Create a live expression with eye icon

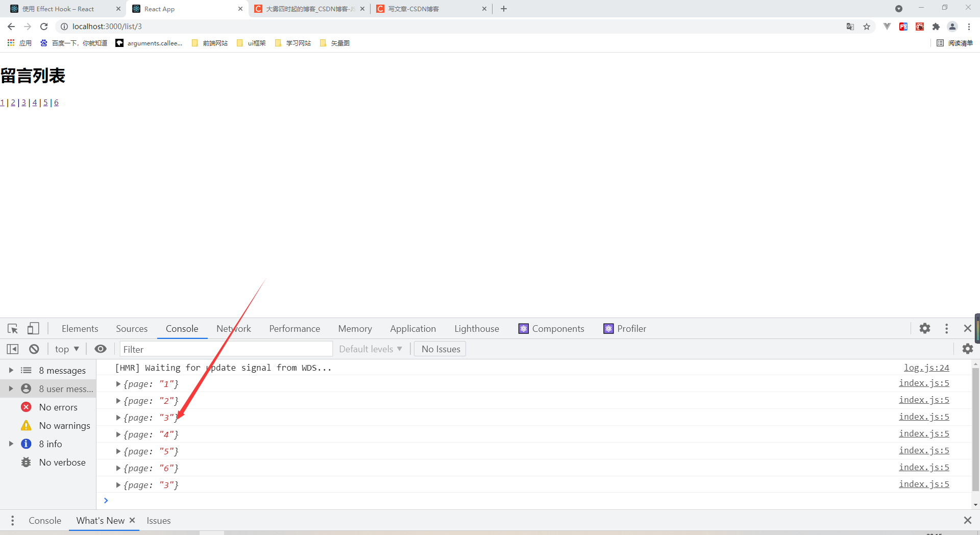[x=101, y=349]
